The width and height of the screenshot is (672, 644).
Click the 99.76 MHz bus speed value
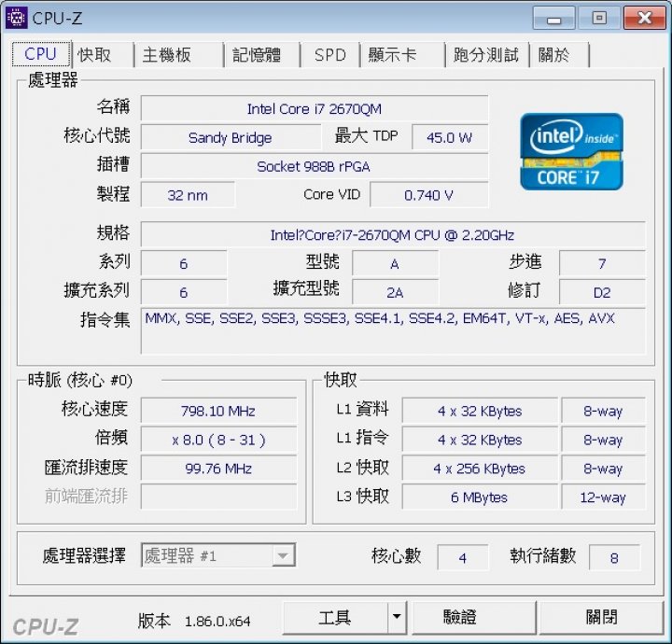point(218,469)
